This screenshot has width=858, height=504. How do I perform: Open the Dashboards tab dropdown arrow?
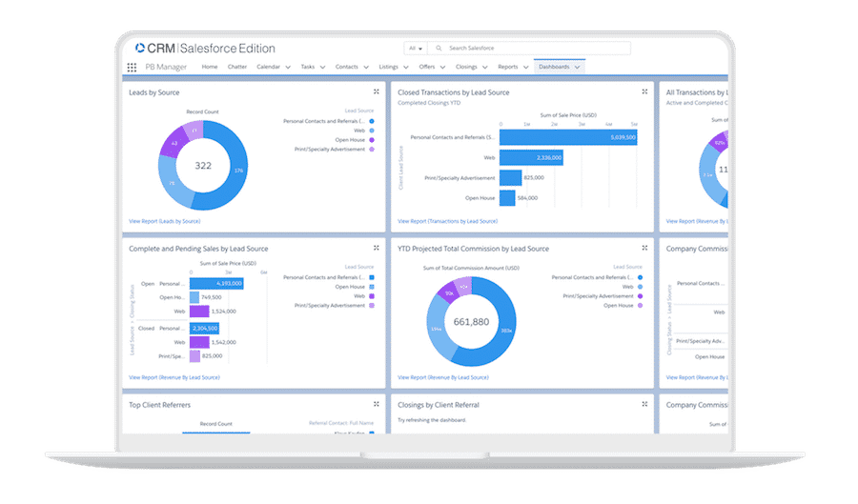click(x=577, y=68)
